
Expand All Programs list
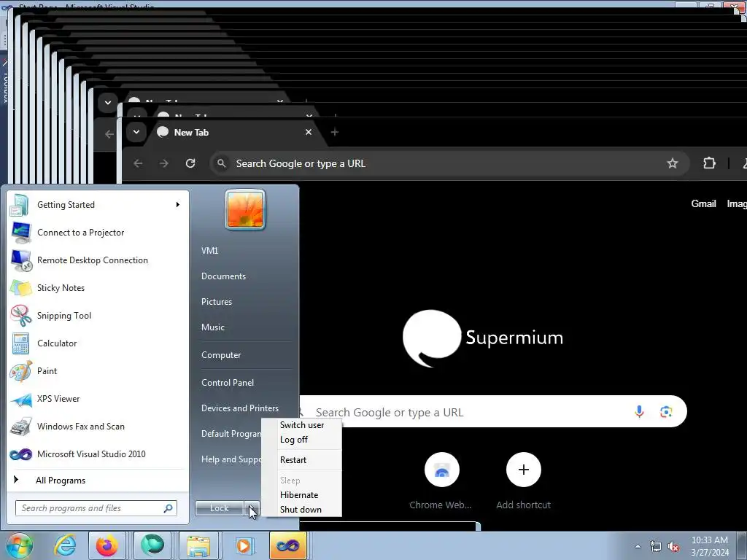coord(98,480)
